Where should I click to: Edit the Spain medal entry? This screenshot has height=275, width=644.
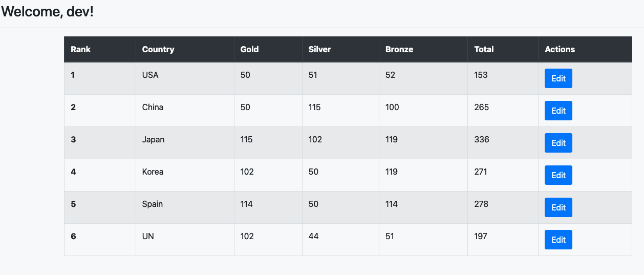coord(558,207)
